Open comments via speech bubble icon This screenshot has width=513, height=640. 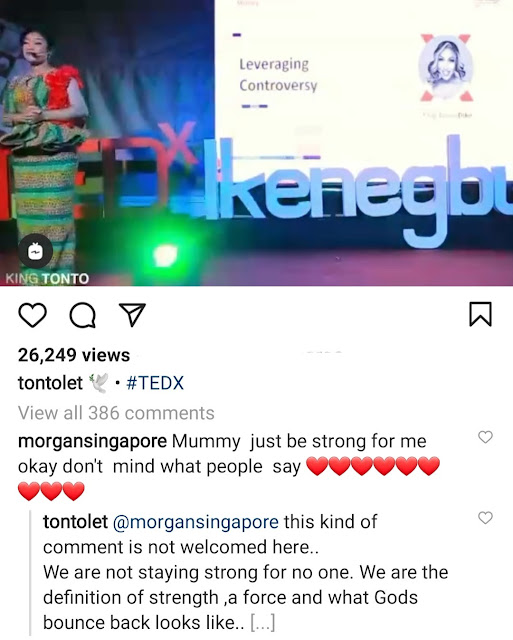[83, 315]
